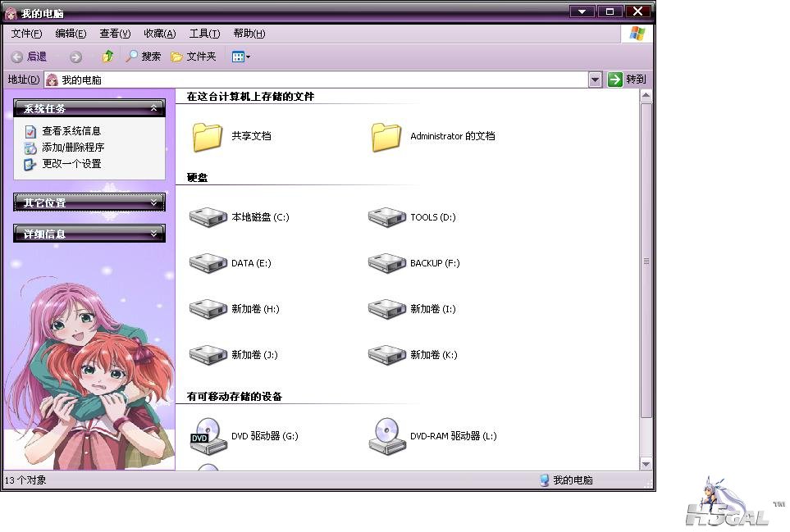Click the address field showing 我的电脑

(316, 80)
